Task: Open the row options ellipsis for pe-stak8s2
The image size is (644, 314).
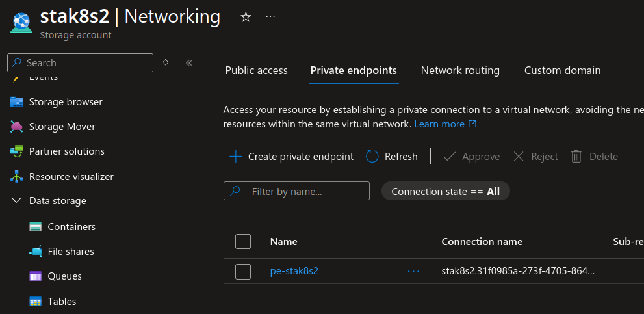Action: (x=413, y=271)
